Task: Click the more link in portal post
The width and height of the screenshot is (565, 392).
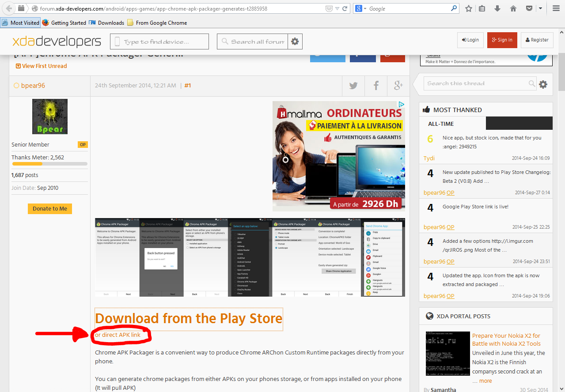Action: pos(485,381)
